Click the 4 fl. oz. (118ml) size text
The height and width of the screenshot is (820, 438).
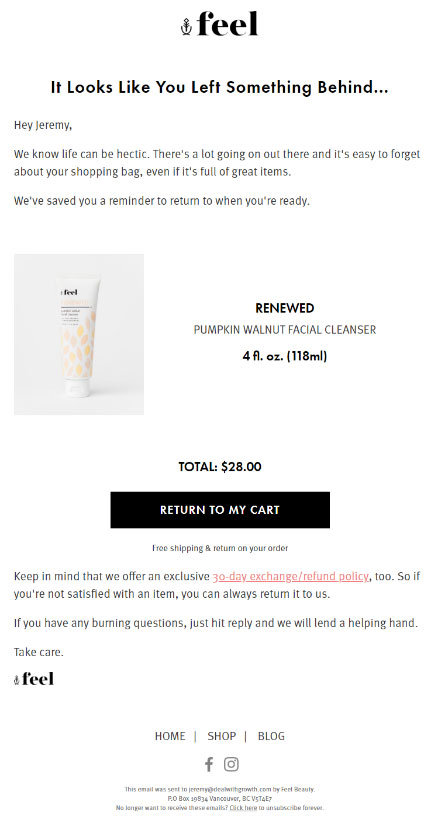[285, 356]
